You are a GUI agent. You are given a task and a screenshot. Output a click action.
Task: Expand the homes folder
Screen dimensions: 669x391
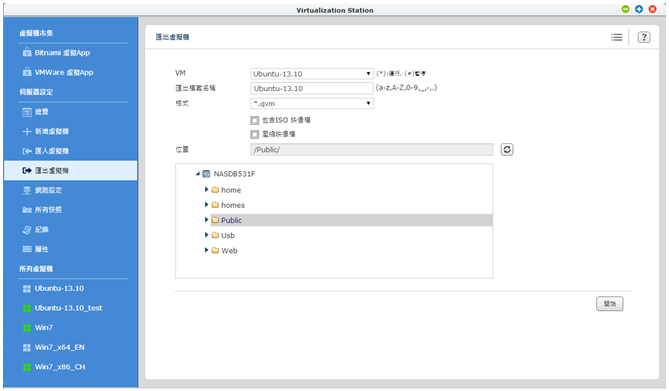tap(207, 205)
